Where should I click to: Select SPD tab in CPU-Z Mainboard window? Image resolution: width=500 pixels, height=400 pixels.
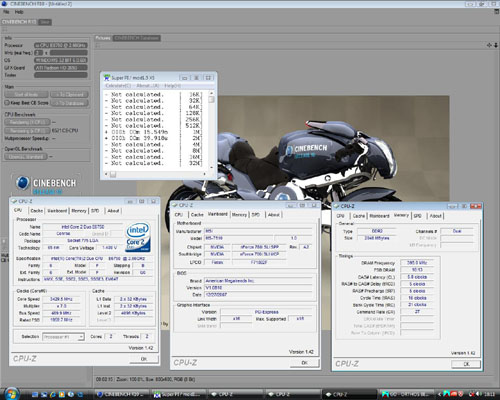[256, 215]
